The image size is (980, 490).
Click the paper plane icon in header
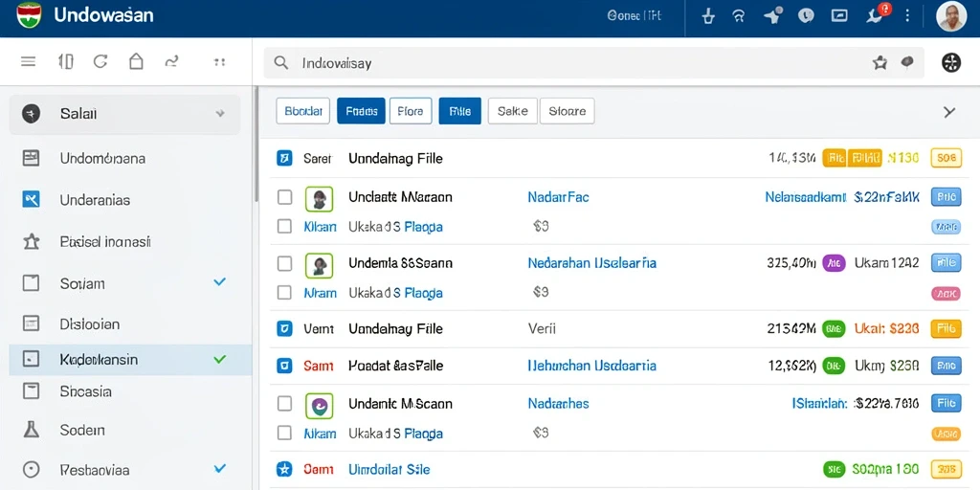pyautogui.click(x=773, y=15)
